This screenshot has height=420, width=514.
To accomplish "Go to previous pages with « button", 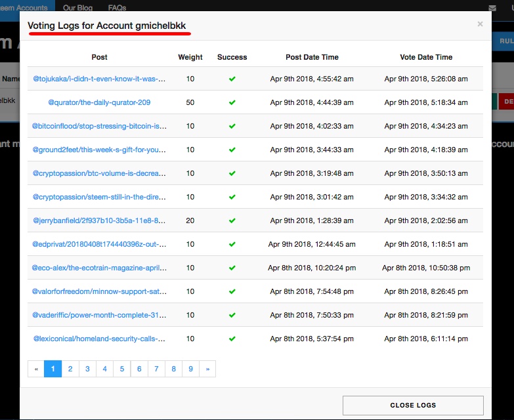I will [36, 369].
